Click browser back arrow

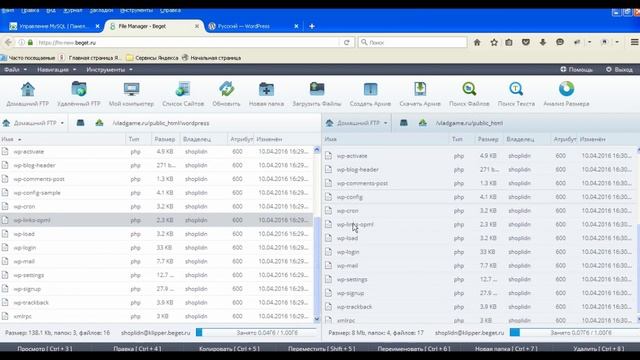(x=8, y=42)
